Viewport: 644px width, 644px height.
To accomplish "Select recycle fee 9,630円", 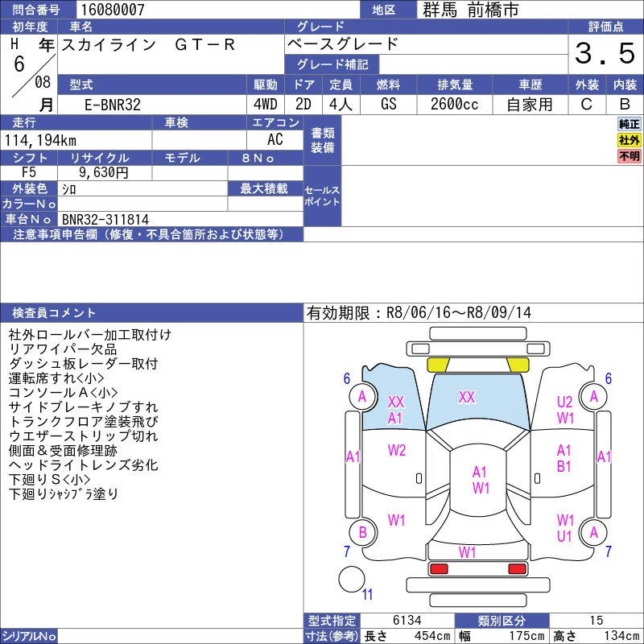I will (x=104, y=172).
